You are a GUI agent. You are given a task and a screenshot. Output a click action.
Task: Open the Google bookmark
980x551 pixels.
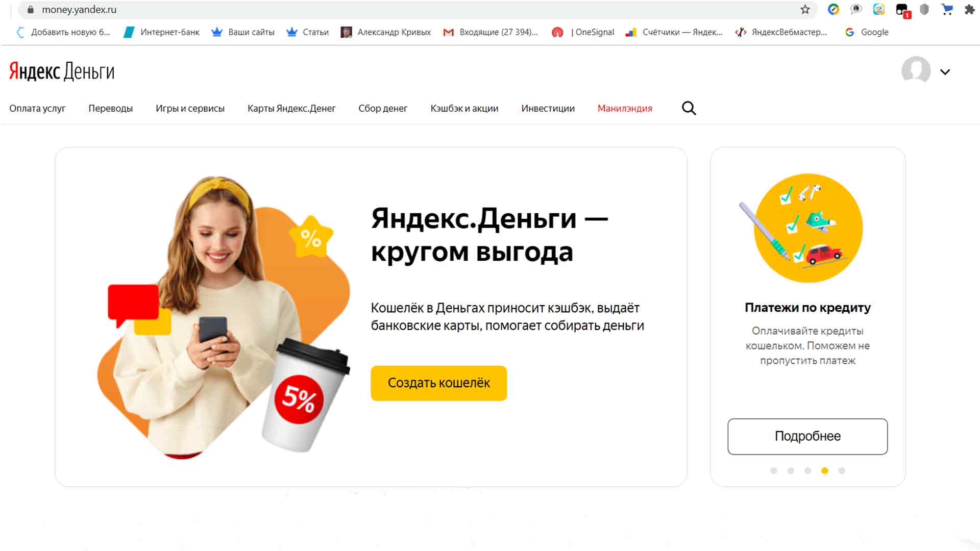pyautogui.click(x=867, y=32)
